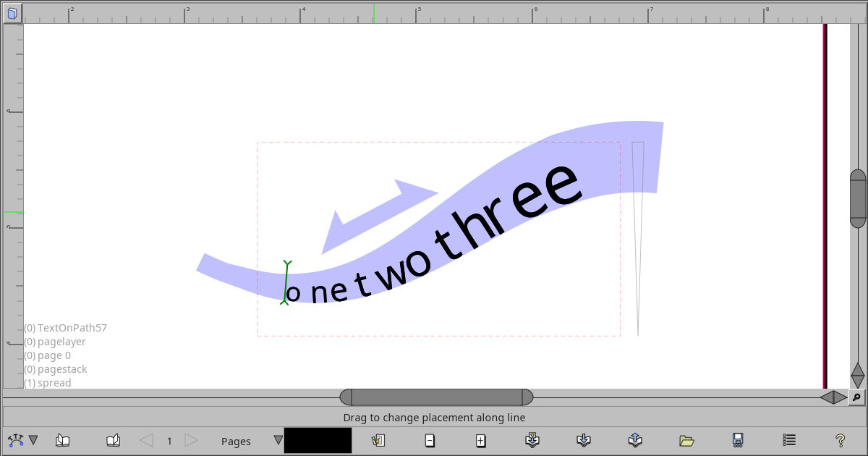Open the command list icon

pyautogui.click(x=788, y=439)
